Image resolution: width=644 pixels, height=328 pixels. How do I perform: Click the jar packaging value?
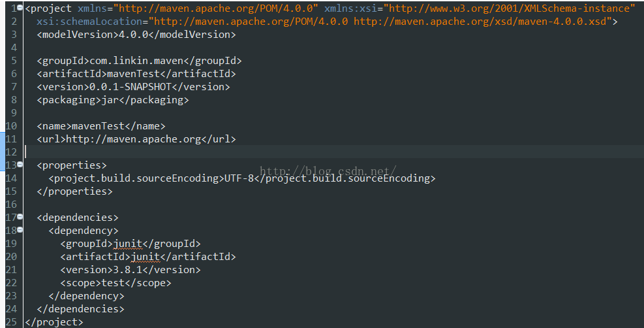coord(110,100)
